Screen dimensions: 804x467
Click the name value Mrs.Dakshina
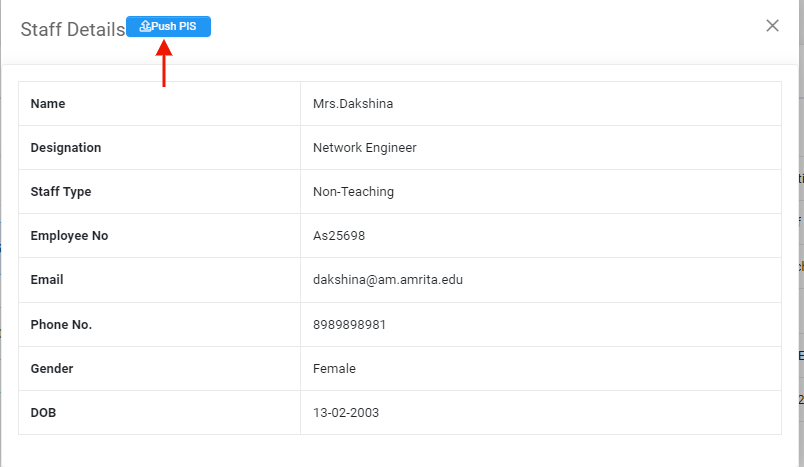(x=346, y=104)
